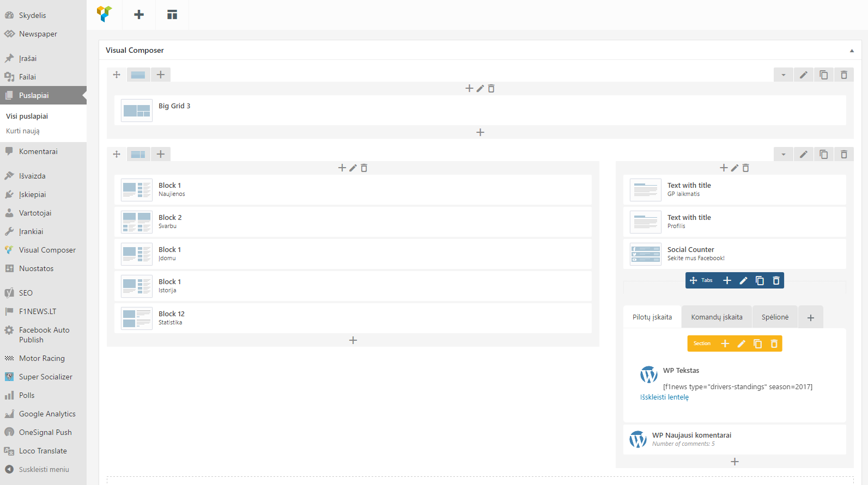Move the Big Grid 3 row handle
Screen dimensions: 868x485
117,75
